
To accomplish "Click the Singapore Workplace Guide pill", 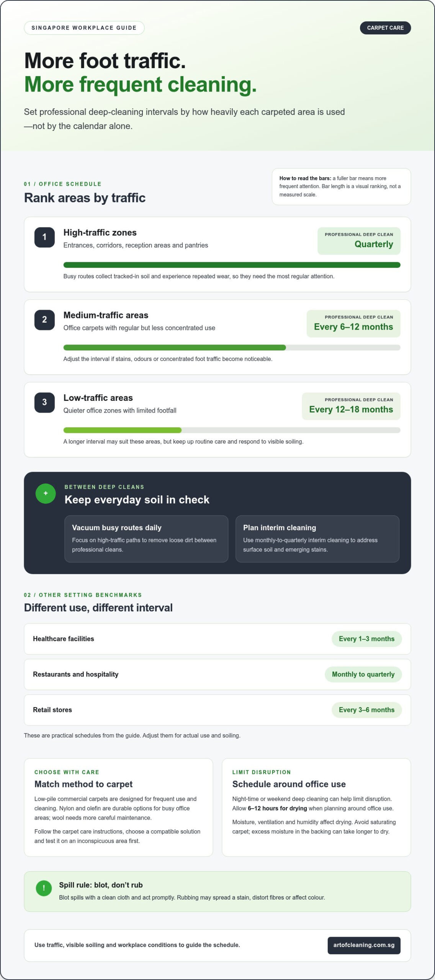I will tap(84, 28).
